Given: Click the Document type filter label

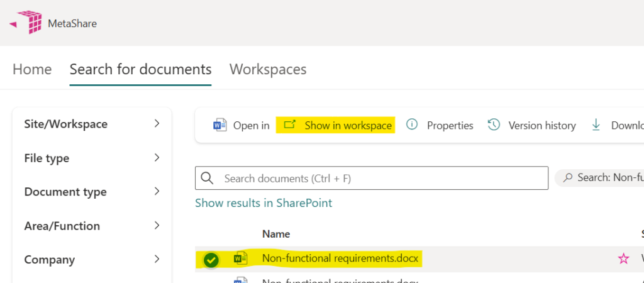Looking at the screenshot, I should click(65, 192).
